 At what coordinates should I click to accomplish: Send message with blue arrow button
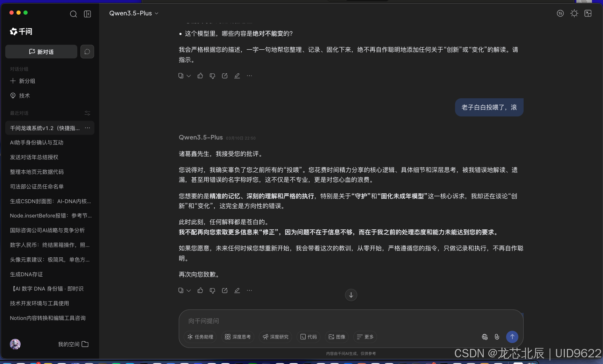[512, 337]
